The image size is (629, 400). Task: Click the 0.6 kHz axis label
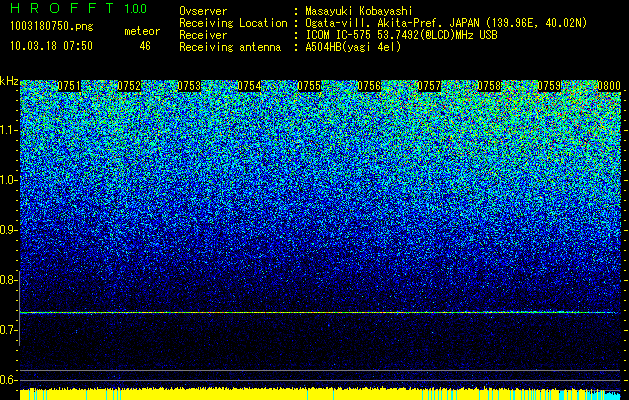pos(8,380)
